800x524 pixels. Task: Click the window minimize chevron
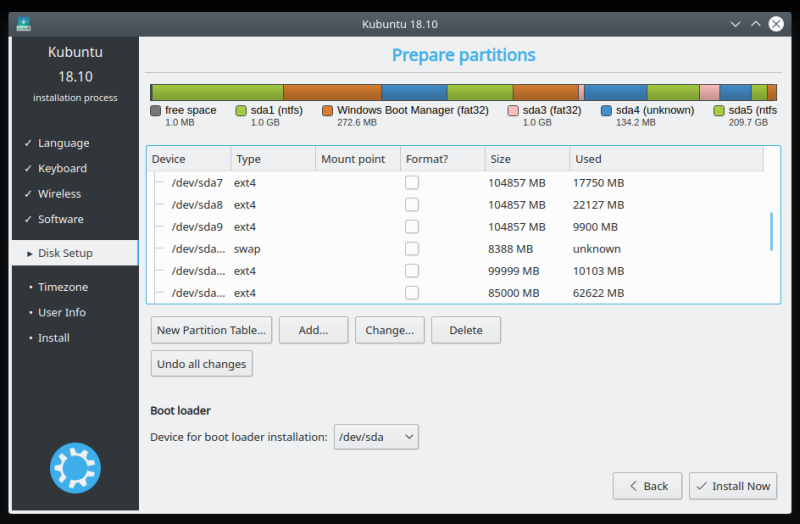735,24
